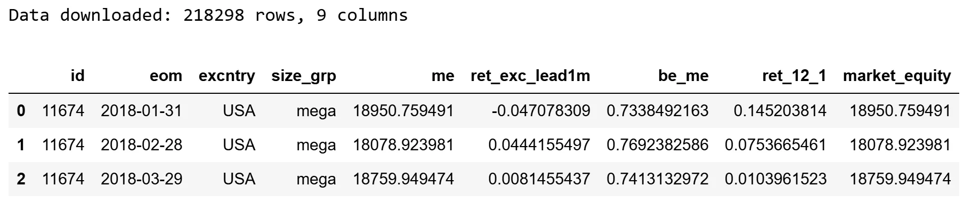Select row index 0 label

(21, 111)
